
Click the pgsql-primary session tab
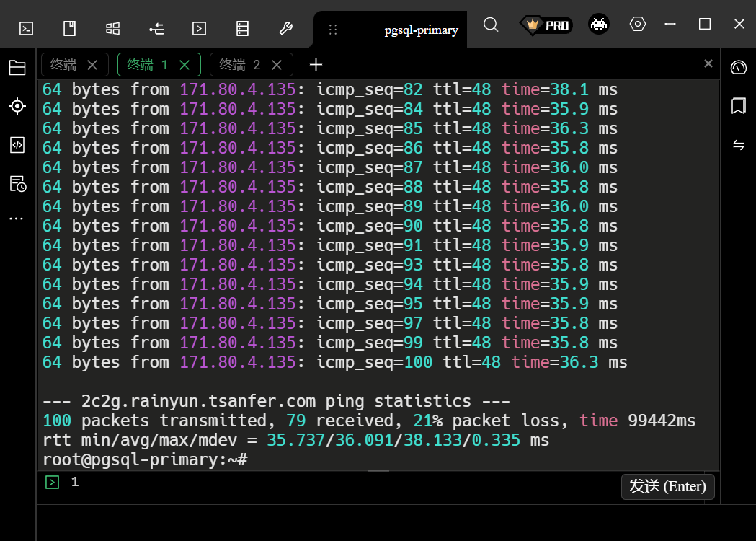(421, 30)
